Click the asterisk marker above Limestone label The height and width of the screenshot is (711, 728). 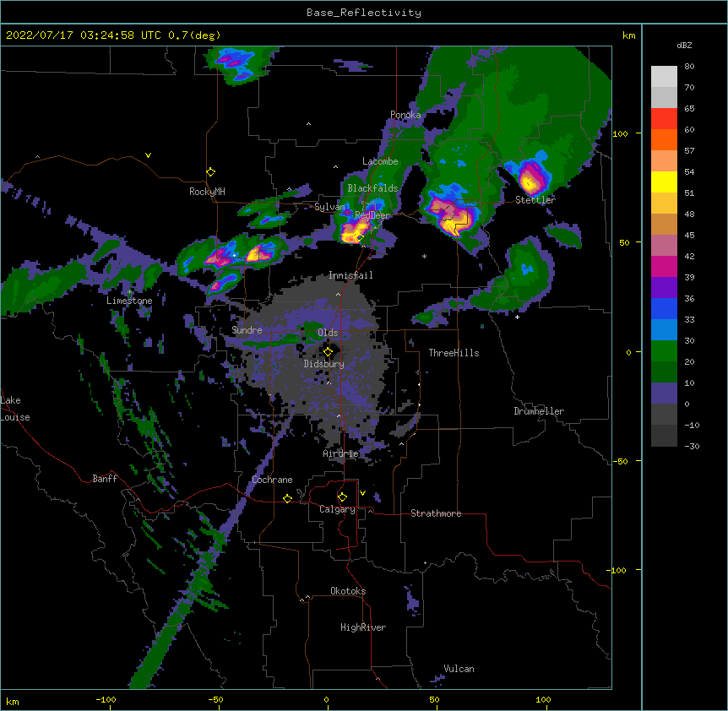click(129, 292)
